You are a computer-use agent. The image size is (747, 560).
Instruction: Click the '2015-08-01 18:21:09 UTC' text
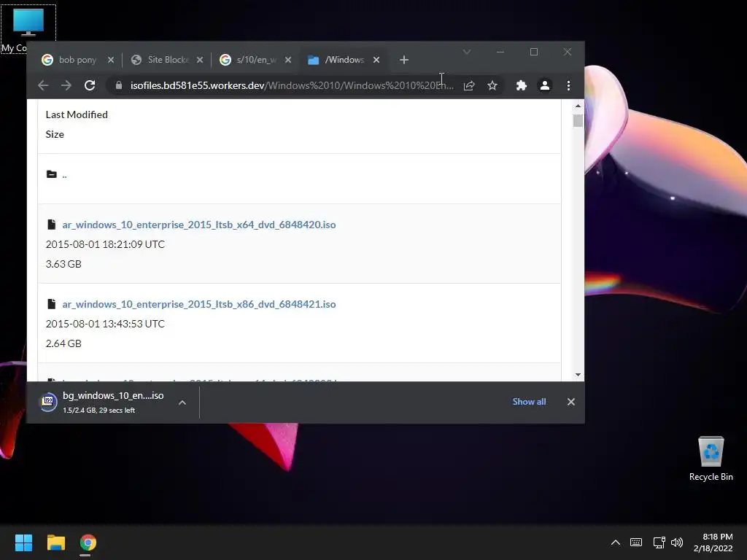105,244
